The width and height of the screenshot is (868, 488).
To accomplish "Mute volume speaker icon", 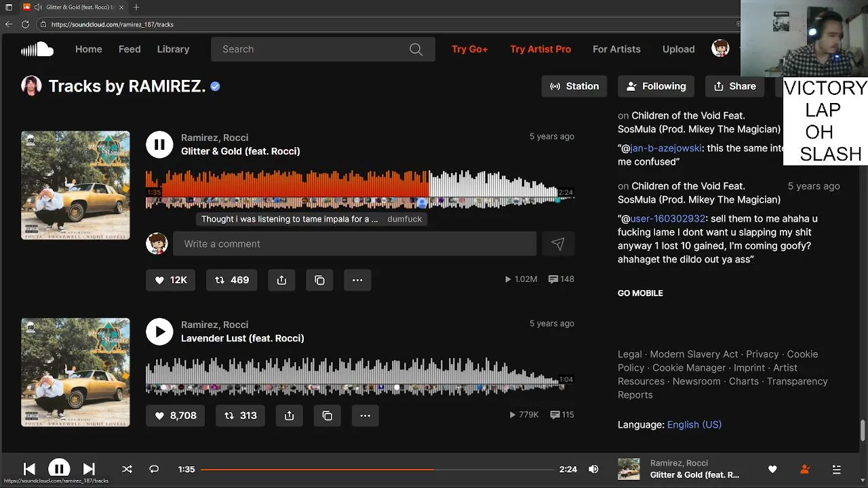I will coord(593,469).
